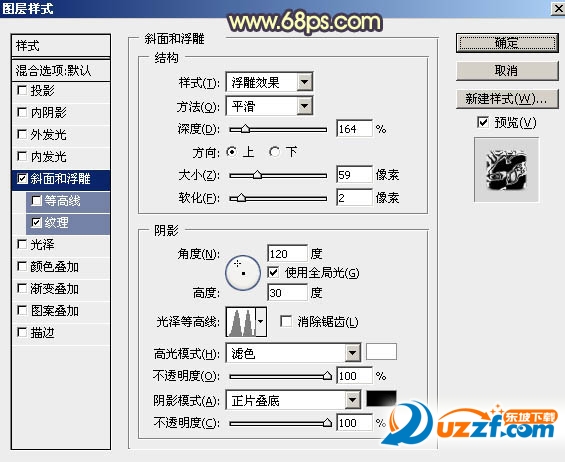Click the 光泽等高线 contour preview
This screenshot has height=462, width=565.
click(241, 321)
